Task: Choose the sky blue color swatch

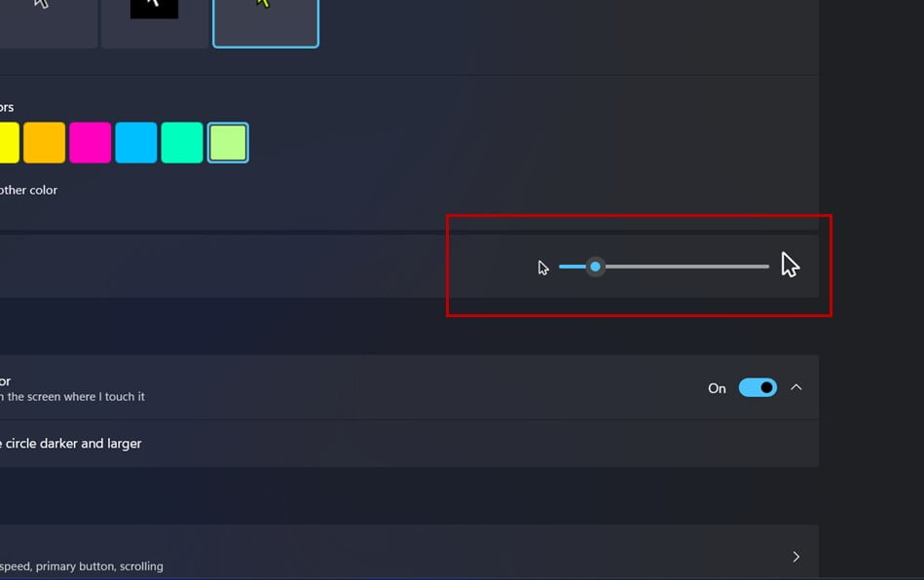Action: tap(136, 142)
